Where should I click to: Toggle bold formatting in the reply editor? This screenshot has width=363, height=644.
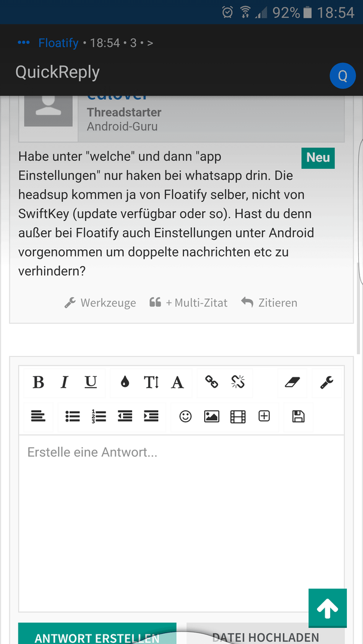(38, 383)
